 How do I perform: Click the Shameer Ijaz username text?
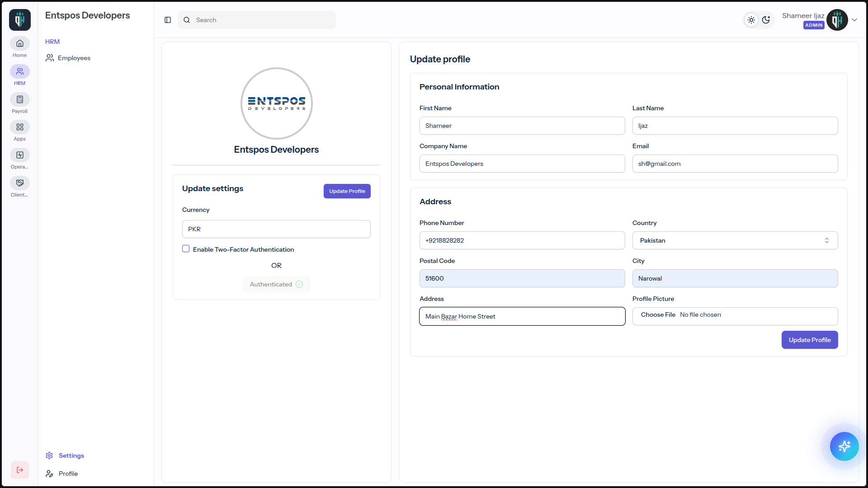[x=803, y=16]
